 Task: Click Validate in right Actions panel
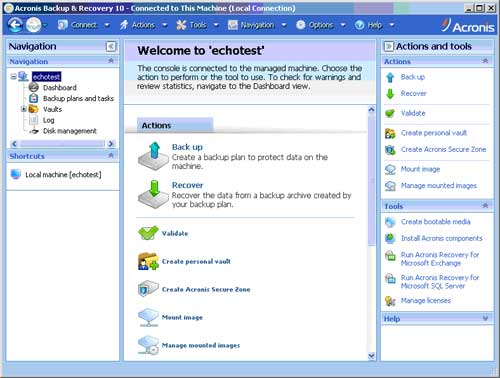pyautogui.click(x=413, y=113)
